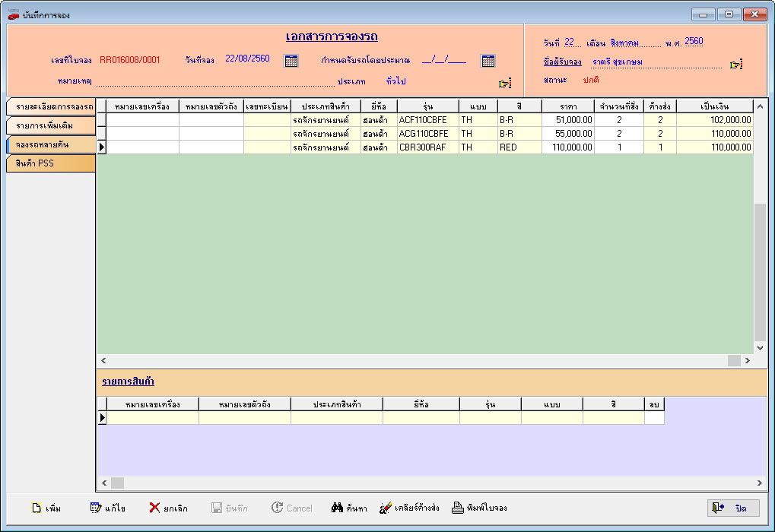The image size is (775, 532).
Task: Click the 55,000.00 price cell
Action: click(568, 133)
